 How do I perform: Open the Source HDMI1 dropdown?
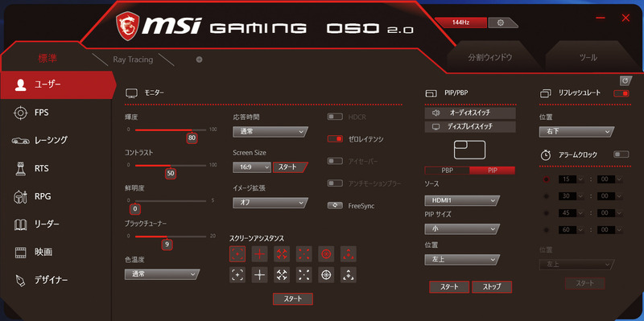(x=462, y=201)
